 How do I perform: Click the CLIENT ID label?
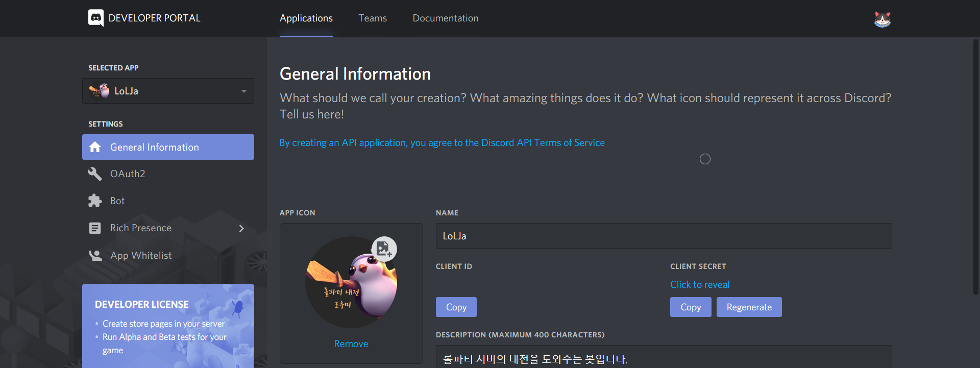click(x=454, y=266)
